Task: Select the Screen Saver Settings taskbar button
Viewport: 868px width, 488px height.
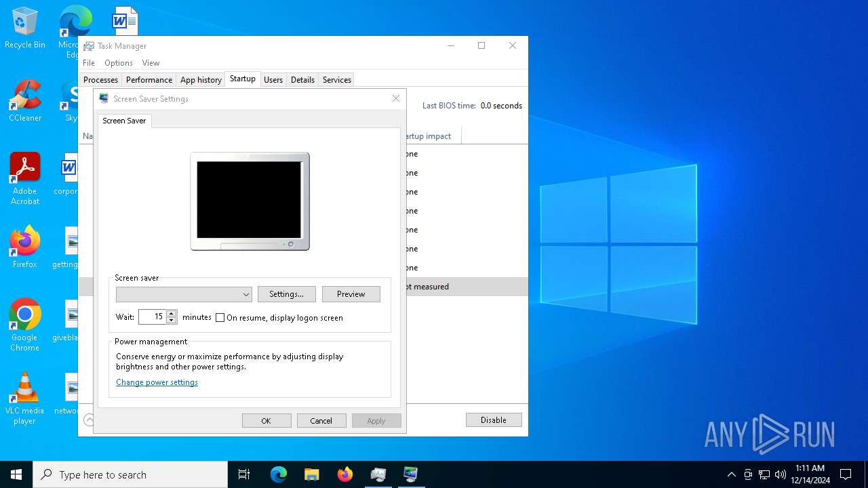Action: [411, 474]
